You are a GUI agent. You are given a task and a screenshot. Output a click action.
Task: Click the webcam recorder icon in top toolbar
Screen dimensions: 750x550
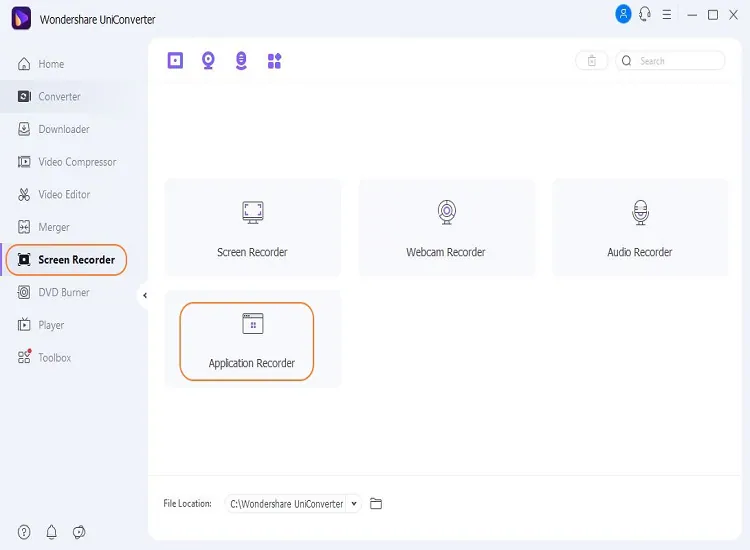point(208,61)
